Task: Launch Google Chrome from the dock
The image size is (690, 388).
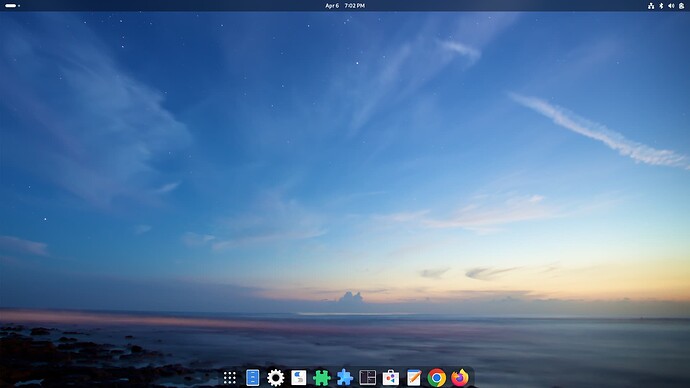Action: click(437, 378)
